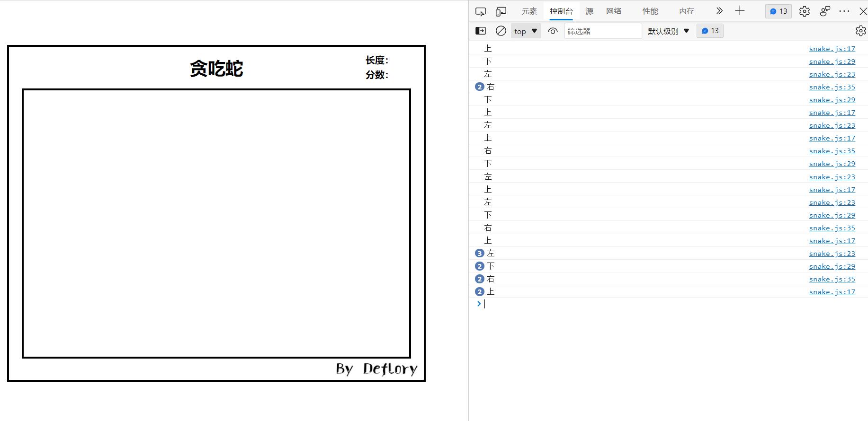This screenshot has width=868, height=421.
Task: Close the DevTools panel
Action: 863,11
